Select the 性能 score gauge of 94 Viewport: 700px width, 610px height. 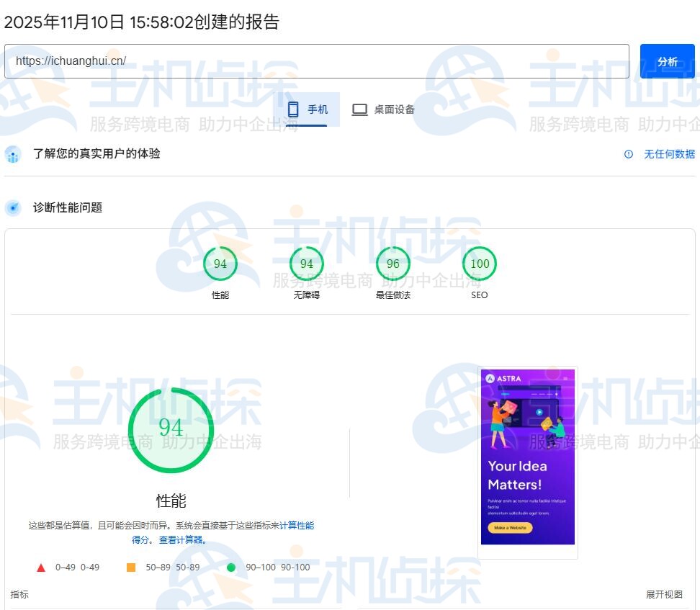click(x=220, y=264)
